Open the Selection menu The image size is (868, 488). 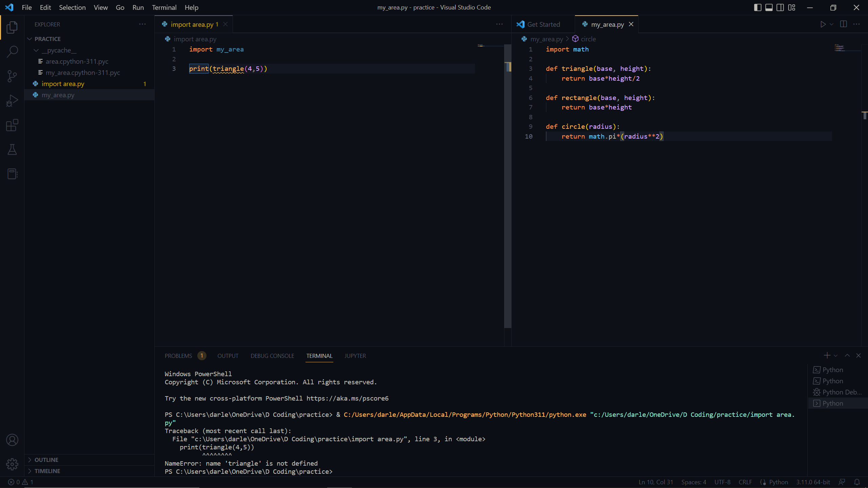(x=72, y=7)
